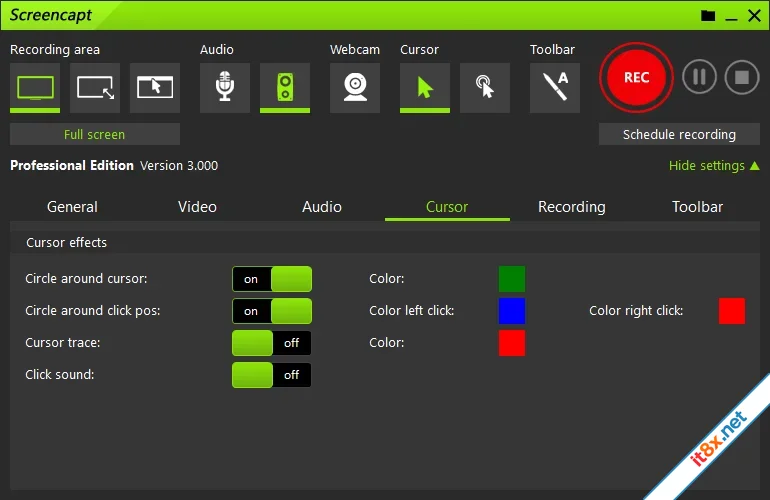The image size is (770, 500).
Task: Click the Professional Edition label
Action: (x=72, y=166)
